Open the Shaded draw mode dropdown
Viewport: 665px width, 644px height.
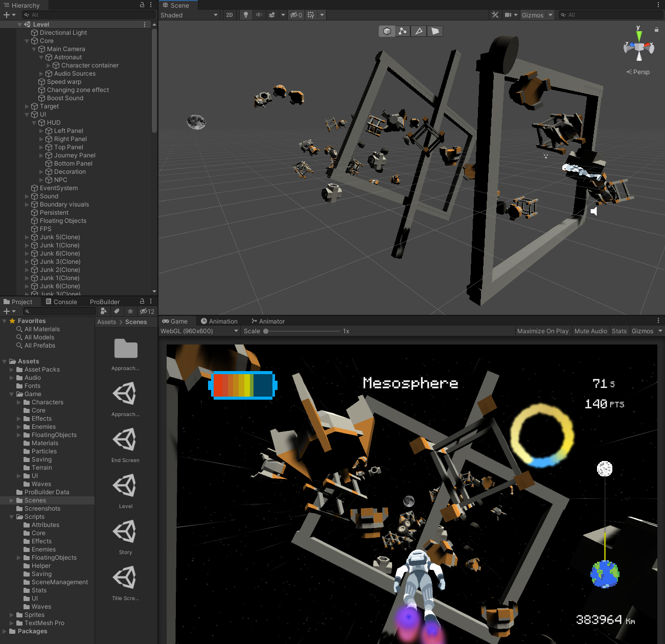tap(189, 15)
